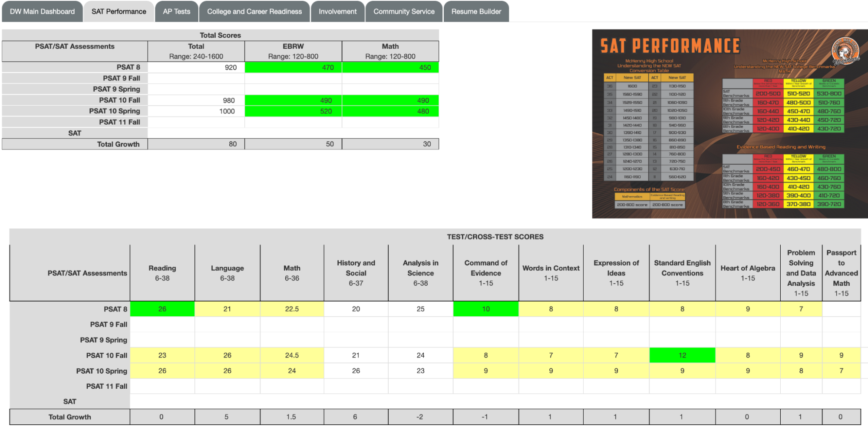
Task: Click Analysis in Science growth value -2
Action: [x=420, y=417]
